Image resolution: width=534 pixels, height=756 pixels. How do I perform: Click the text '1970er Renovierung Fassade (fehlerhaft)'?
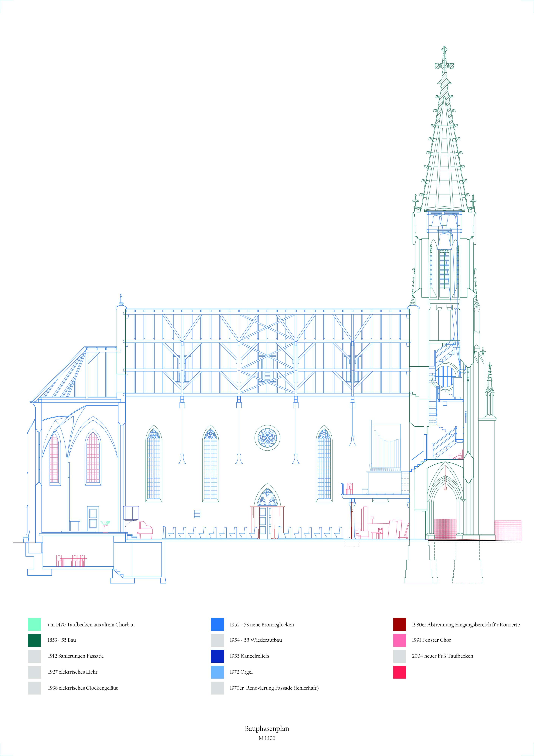pos(274,688)
